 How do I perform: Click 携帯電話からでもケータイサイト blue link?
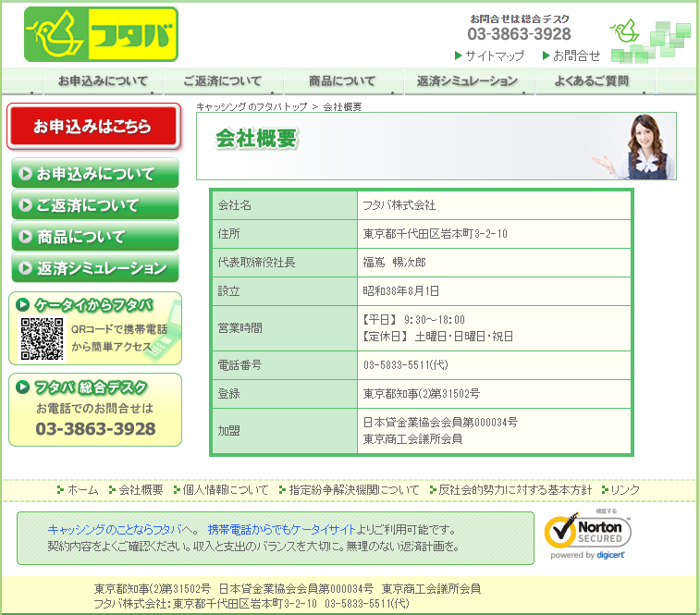281,530
